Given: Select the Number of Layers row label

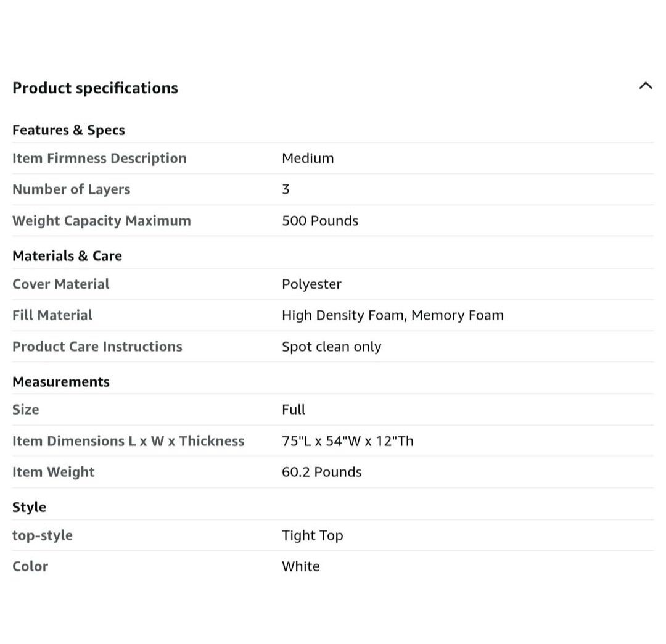Looking at the screenshot, I should 71,189.
